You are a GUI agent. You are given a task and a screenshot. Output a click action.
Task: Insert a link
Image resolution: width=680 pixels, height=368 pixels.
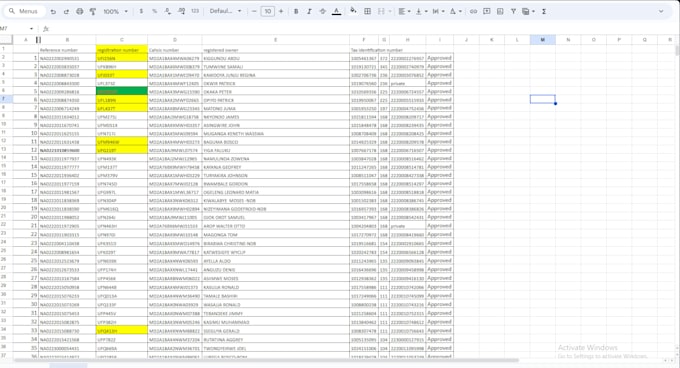click(474, 11)
